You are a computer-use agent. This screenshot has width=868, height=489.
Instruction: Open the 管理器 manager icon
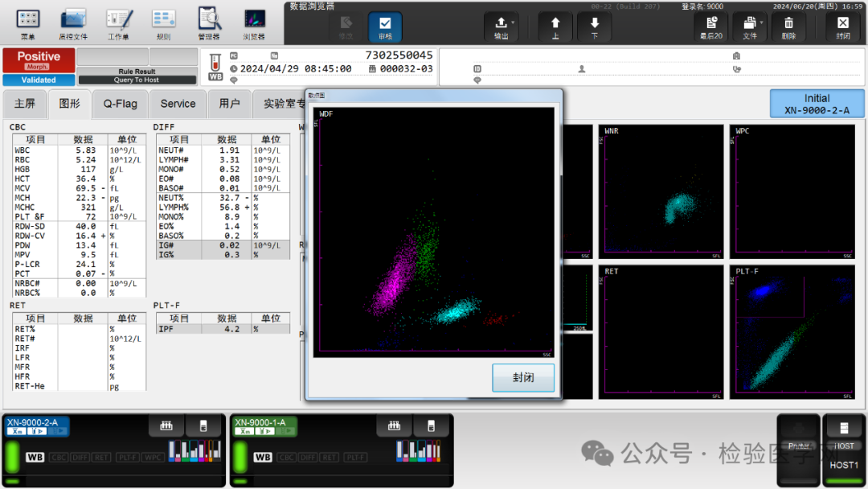209,24
